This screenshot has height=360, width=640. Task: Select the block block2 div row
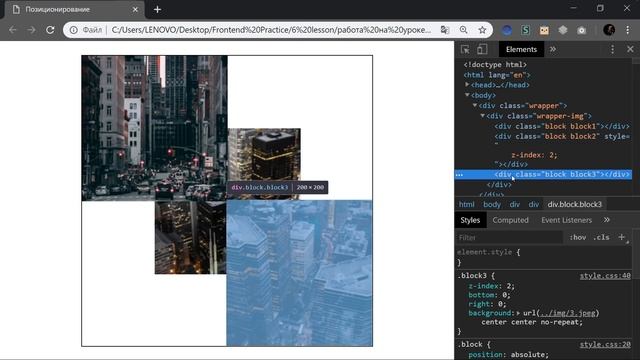coord(562,136)
